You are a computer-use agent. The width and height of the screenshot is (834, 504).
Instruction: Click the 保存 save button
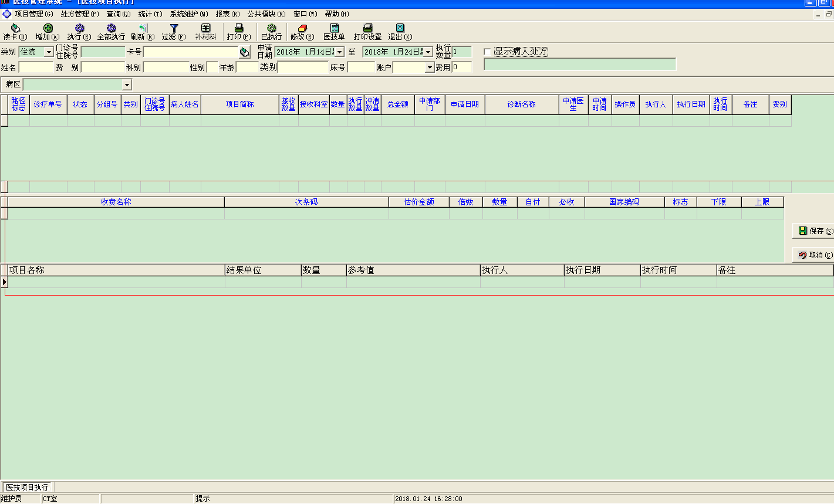[814, 231]
